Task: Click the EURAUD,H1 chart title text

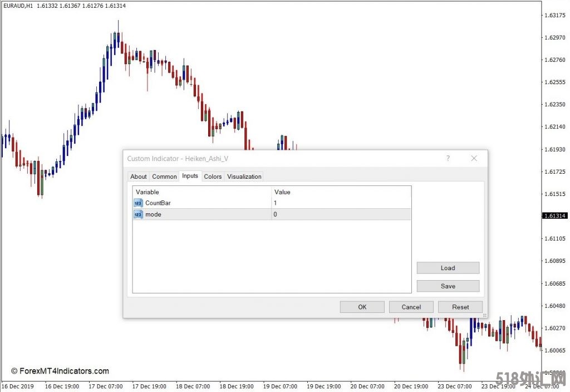Action: coord(18,6)
